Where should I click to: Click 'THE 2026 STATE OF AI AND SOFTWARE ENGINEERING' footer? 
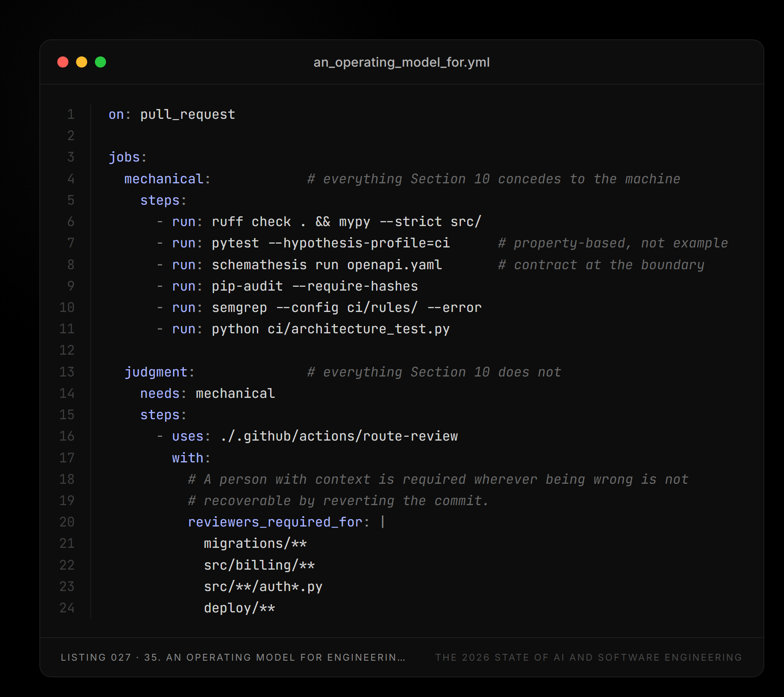(x=589, y=657)
